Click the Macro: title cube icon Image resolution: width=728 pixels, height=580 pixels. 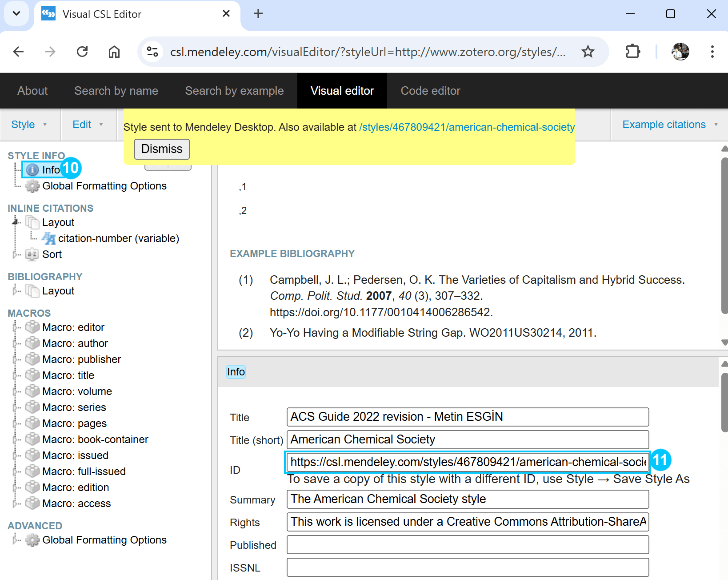pyautogui.click(x=32, y=375)
